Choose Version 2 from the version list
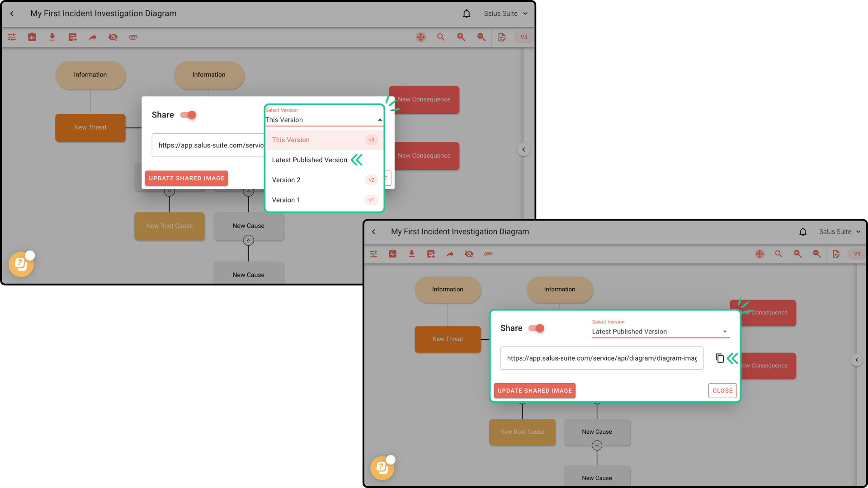This screenshot has height=488, width=868. [x=286, y=180]
